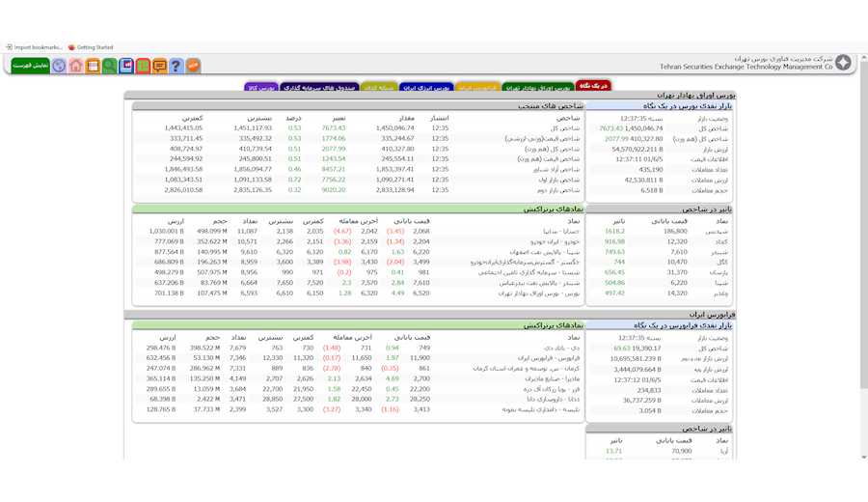The height and width of the screenshot is (502, 868).
Task: Click trade volume 6.518 B
Action: click(652, 190)
